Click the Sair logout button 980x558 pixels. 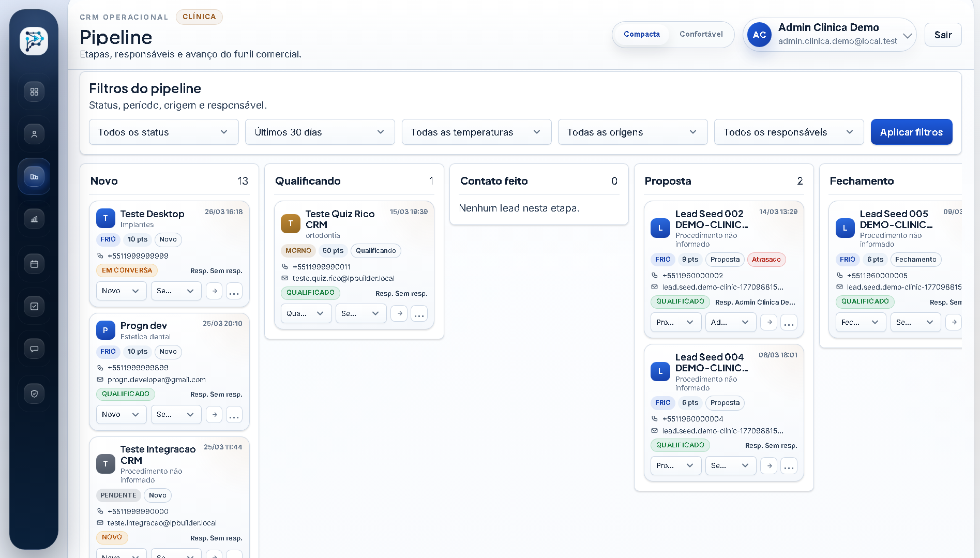pos(943,35)
